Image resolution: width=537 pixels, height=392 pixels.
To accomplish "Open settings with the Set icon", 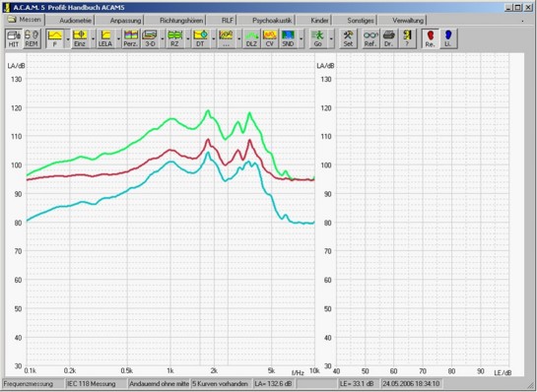I will (x=348, y=38).
